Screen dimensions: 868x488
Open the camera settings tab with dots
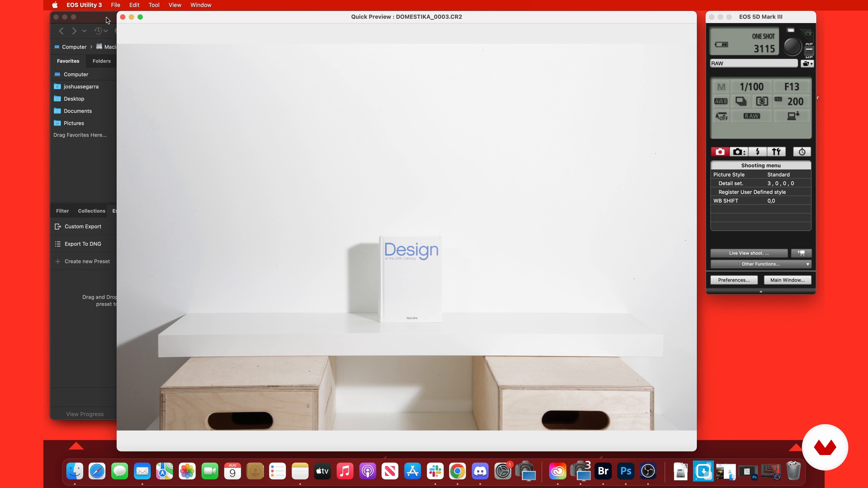pyautogui.click(x=739, y=152)
